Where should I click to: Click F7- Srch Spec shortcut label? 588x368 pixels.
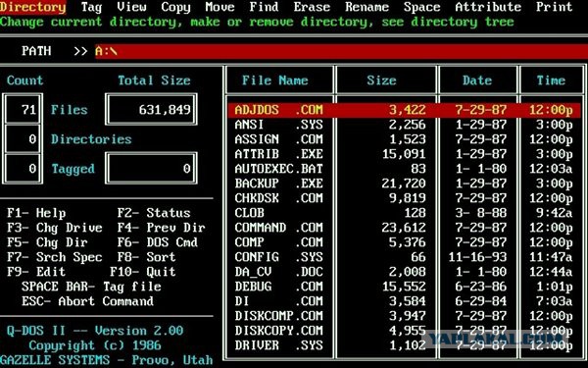click(55, 257)
